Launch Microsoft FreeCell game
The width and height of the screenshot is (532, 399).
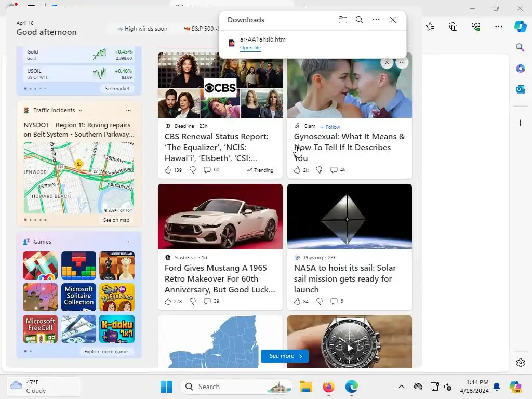click(41, 329)
